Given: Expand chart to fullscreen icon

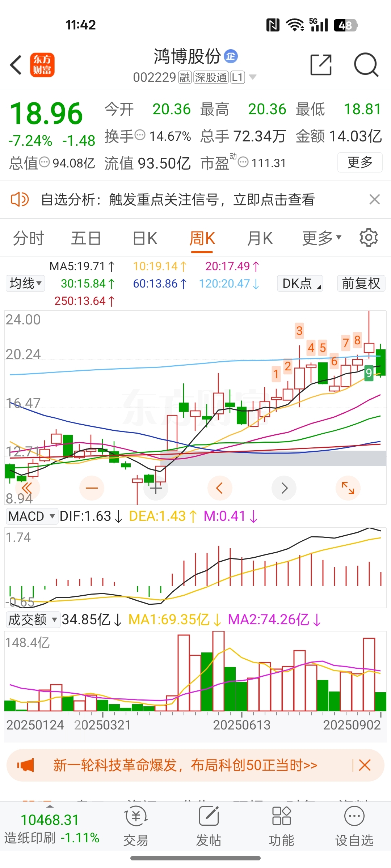Looking at the screenshot, I should [x=348, y=488].
